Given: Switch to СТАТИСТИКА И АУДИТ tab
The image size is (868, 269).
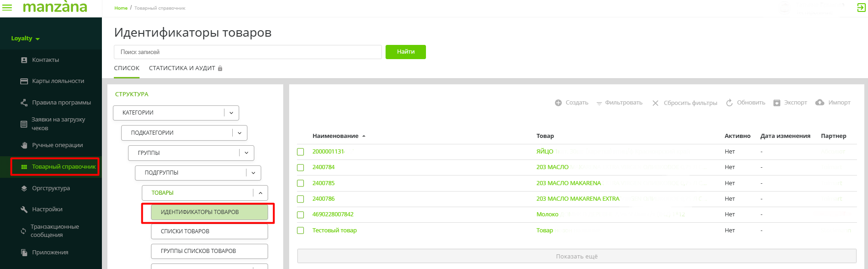Looking at the screenshot, I should click(182, 68).
